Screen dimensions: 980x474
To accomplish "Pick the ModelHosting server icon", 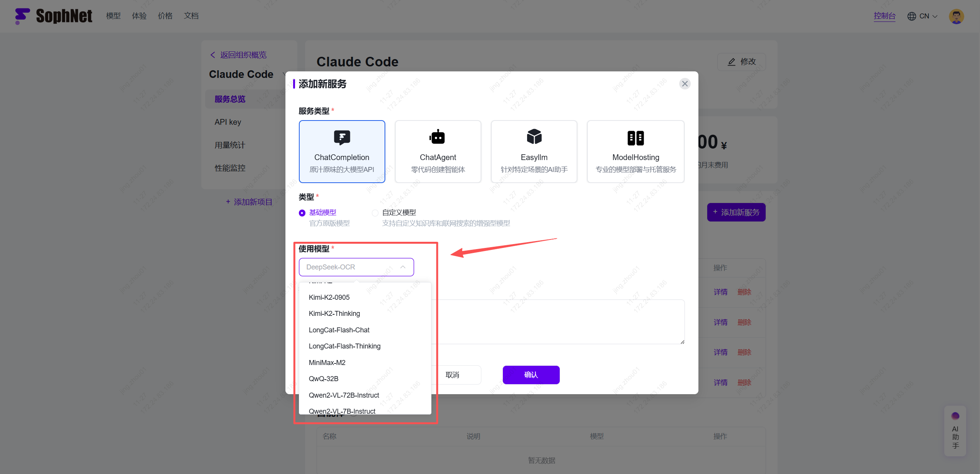I will click(x=635, y=138).
